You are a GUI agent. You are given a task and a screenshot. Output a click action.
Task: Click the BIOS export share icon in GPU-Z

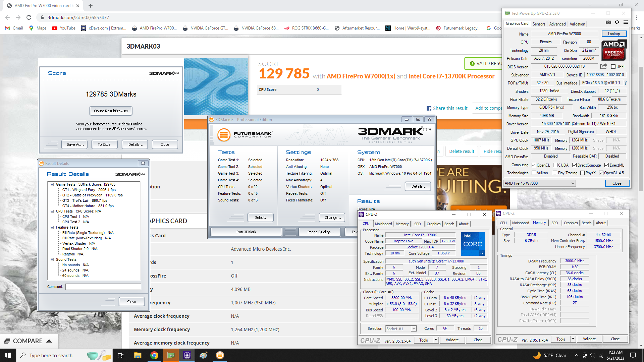603,66
